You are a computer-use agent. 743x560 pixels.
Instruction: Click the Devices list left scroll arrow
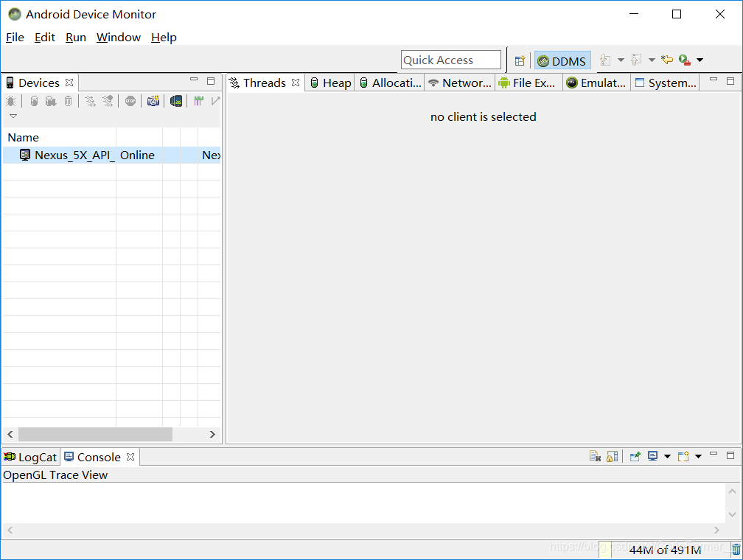10,434
